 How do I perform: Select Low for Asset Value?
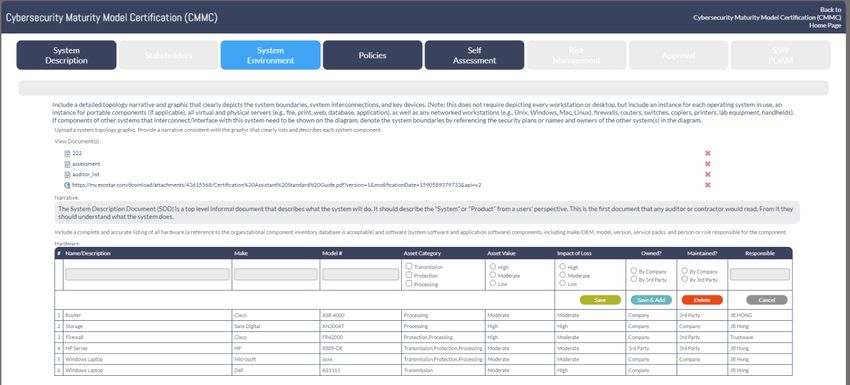point(493,283)
